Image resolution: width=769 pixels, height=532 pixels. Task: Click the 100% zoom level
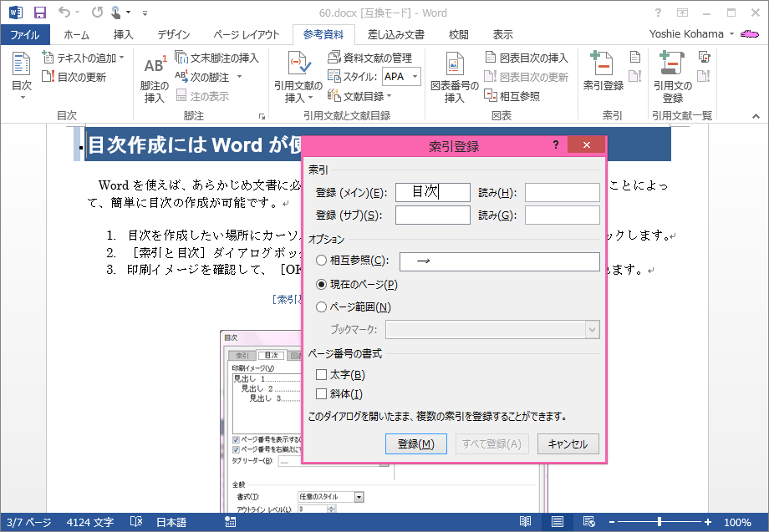(x=736, y=522)
